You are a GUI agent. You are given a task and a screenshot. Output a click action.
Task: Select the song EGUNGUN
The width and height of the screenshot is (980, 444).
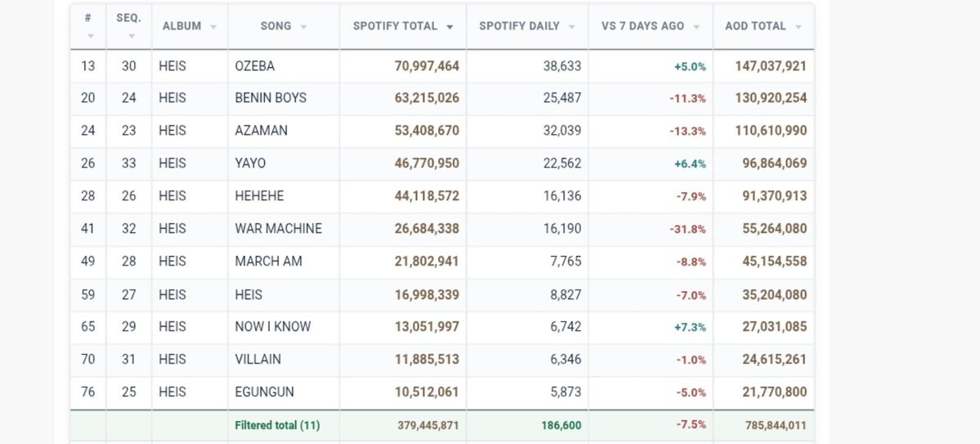pyautogui.click(x=264, y=392)
